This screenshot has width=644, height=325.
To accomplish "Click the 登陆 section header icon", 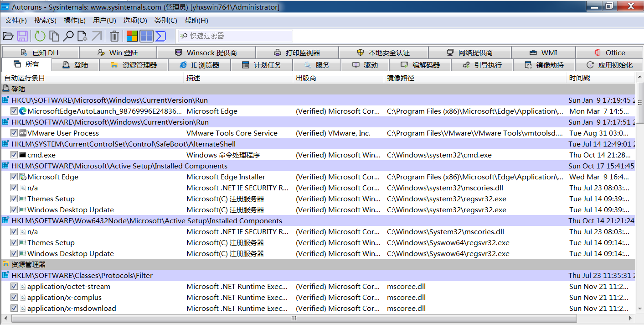I will click(x=6, y=89).
